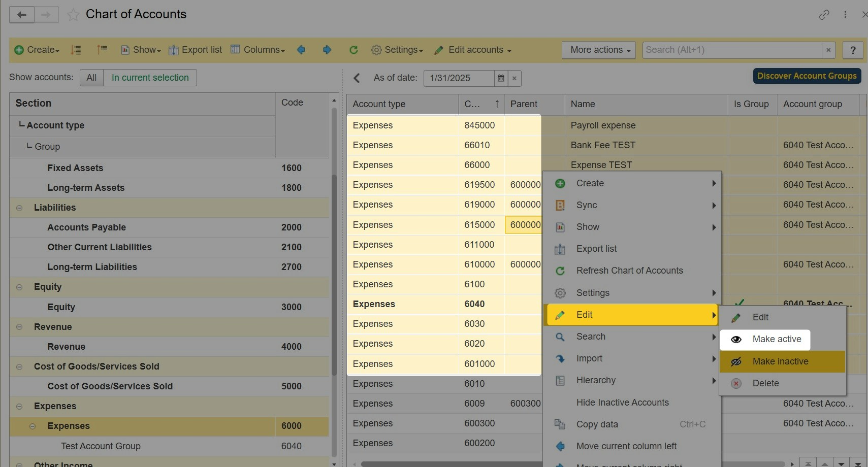The width and height of the screenshot is (868, 467).
Task: Open the More actions dropdown
Action: 599,50
